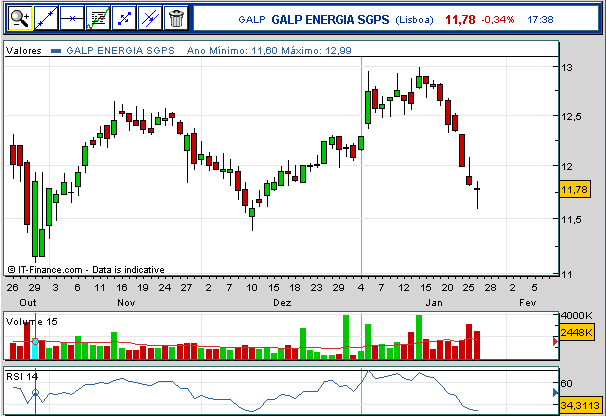Click the 17:38 time stamp
Image resolution: width=606 pixels, height=416 pixels.
click(540, 20)
